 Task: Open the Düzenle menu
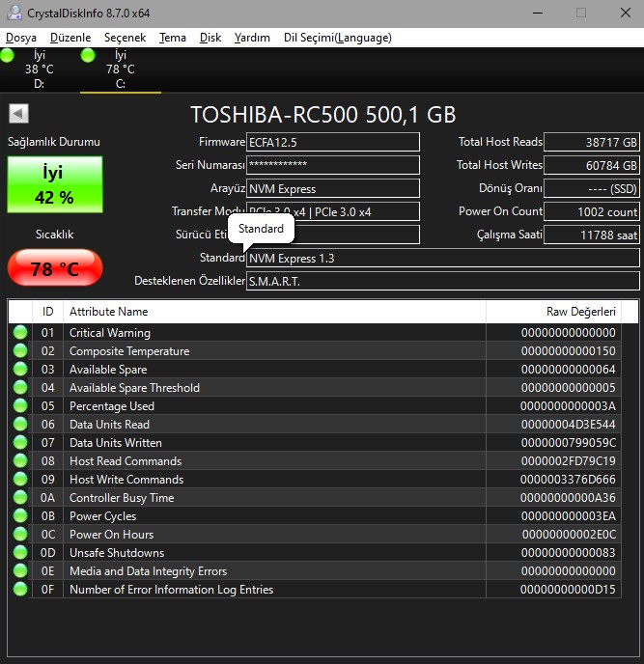[x=70, y=38]
